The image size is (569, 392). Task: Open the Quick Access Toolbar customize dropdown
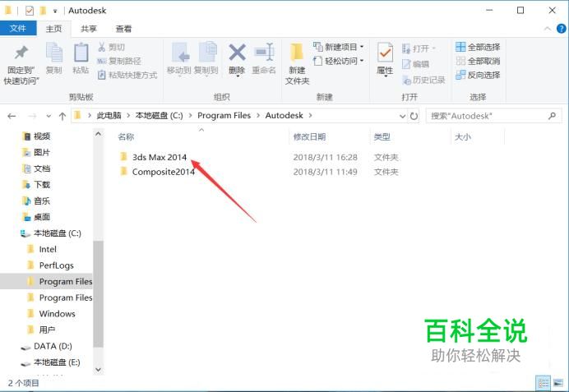[55, 12]
